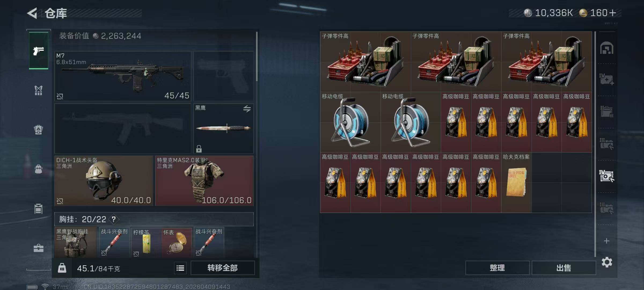This screenshot has width=644, height=290.
Task: Click the help question mark next to 胸挂
Action: click(x=114, y=219)
